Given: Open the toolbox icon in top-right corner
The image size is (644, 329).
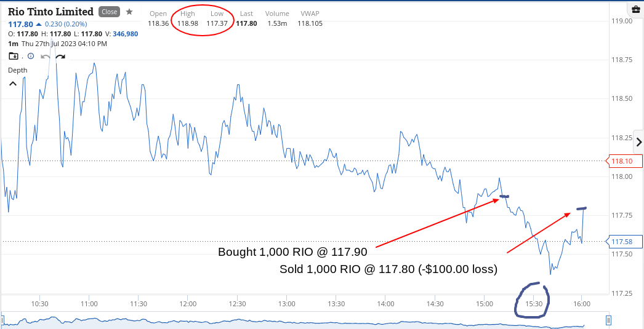Looking at the screenshot, I should [x=635, y=9].
